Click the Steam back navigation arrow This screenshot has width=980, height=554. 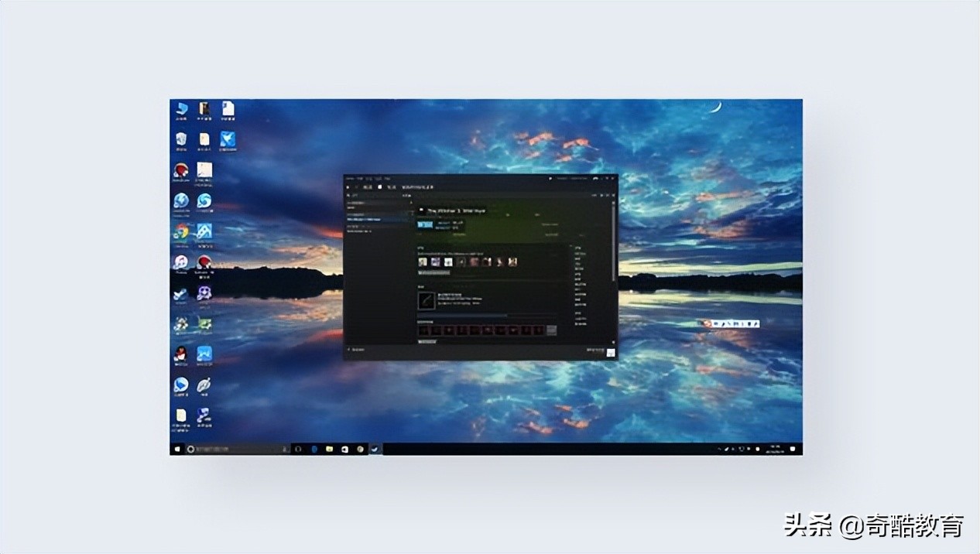[x=349, y=186]
